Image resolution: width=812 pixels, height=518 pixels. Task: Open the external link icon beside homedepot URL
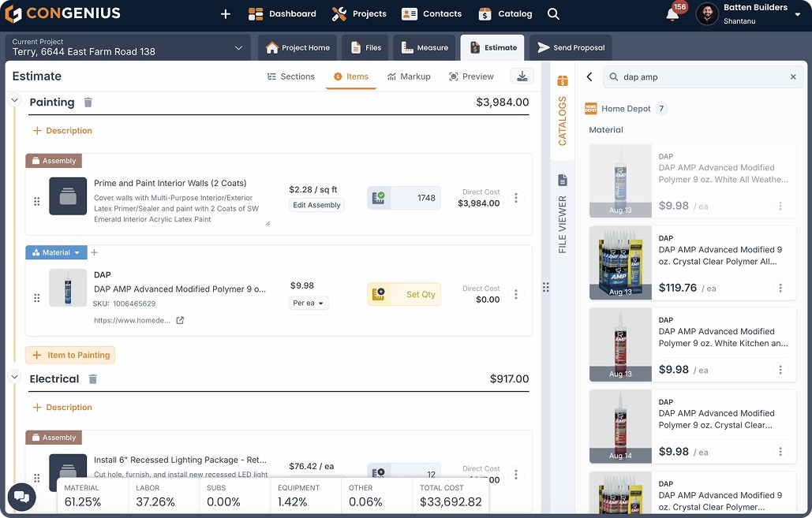(180, 320)
